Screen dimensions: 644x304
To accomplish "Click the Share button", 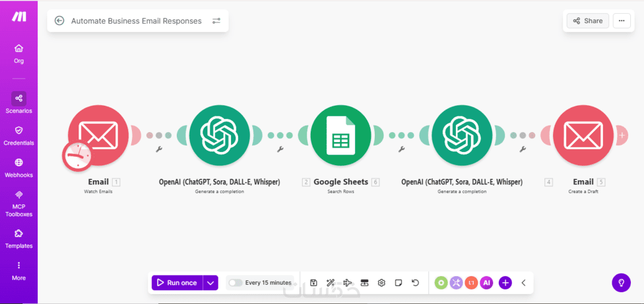I will (x=588, y=20).
